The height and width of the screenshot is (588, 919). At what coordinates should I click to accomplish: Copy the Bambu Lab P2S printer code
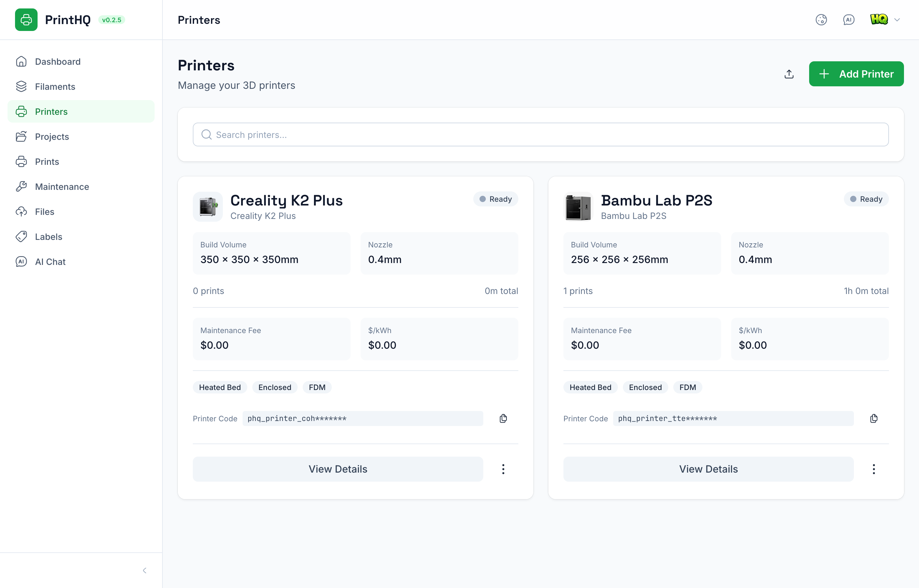click(874, 418)
